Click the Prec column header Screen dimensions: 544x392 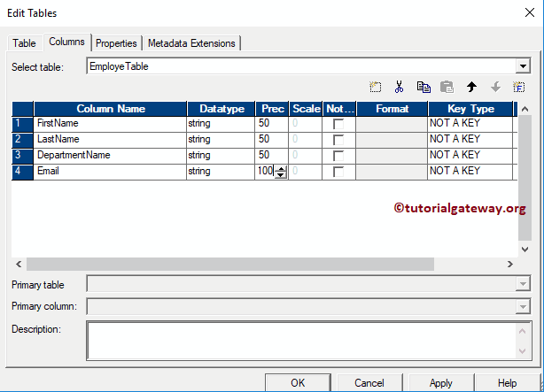click(272, 109)
